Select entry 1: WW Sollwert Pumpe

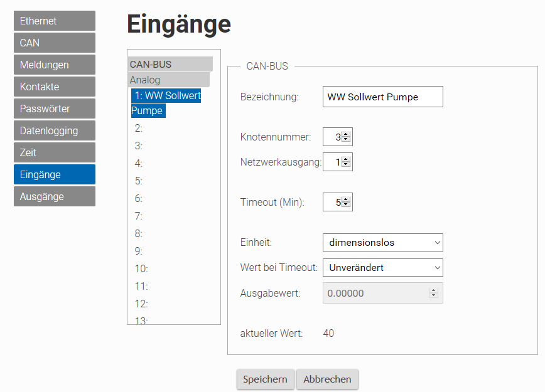coord(166,103)
